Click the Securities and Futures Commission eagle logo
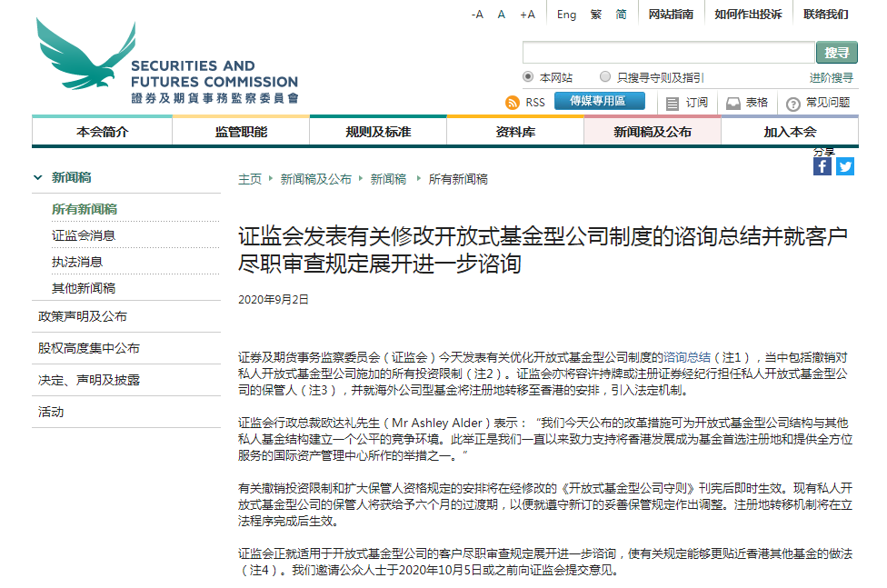Image resolution: width=887 pixels, height=588 pixels. (x=167, y=61)
